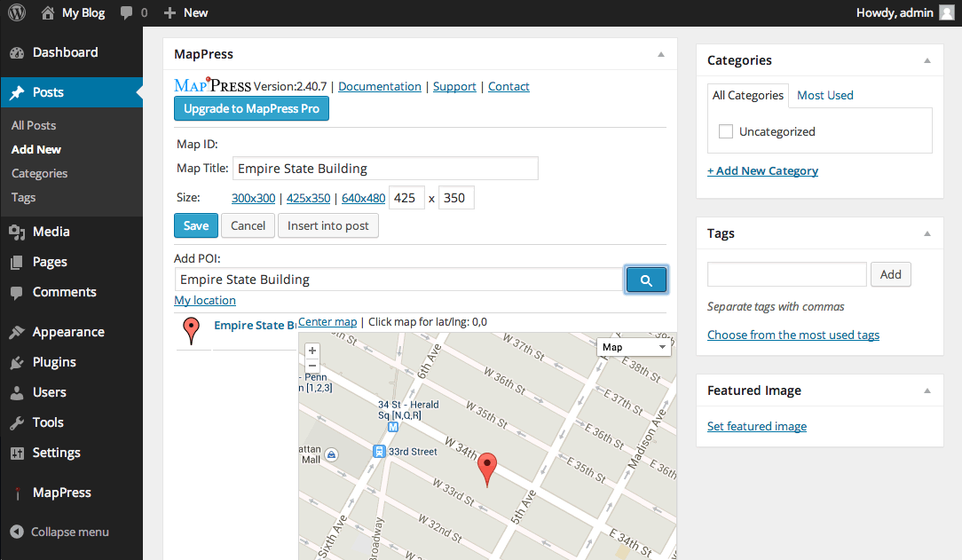The image size is (962, 560).
Task: Click the Manhattan Mall marker icon
Action: click(331, 454)
